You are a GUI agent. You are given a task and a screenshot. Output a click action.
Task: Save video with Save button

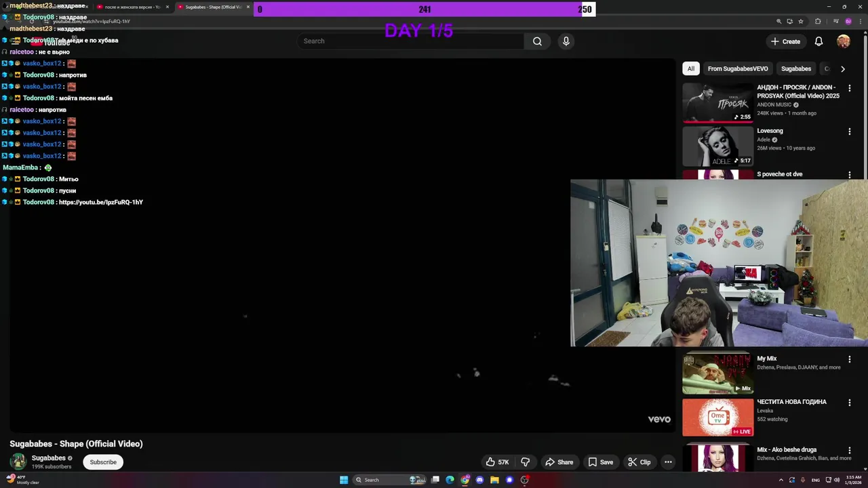coord(601,462)
